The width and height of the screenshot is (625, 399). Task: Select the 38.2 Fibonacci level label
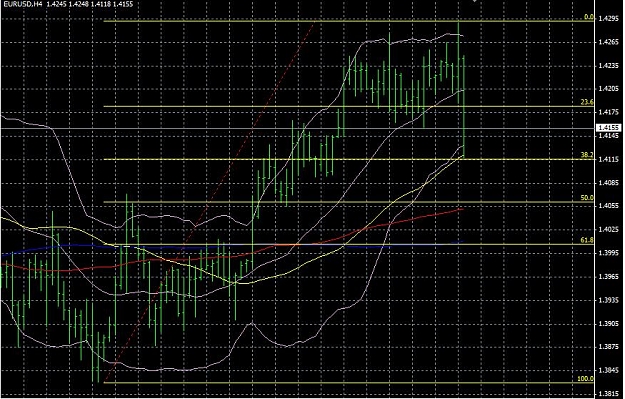(587, 155)
